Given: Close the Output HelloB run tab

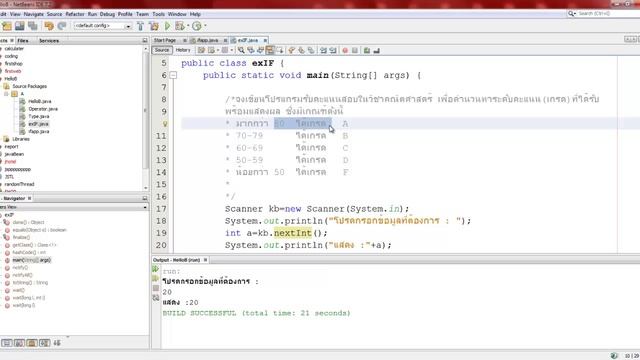Looking at the screenshot, I should coord(205,260).
